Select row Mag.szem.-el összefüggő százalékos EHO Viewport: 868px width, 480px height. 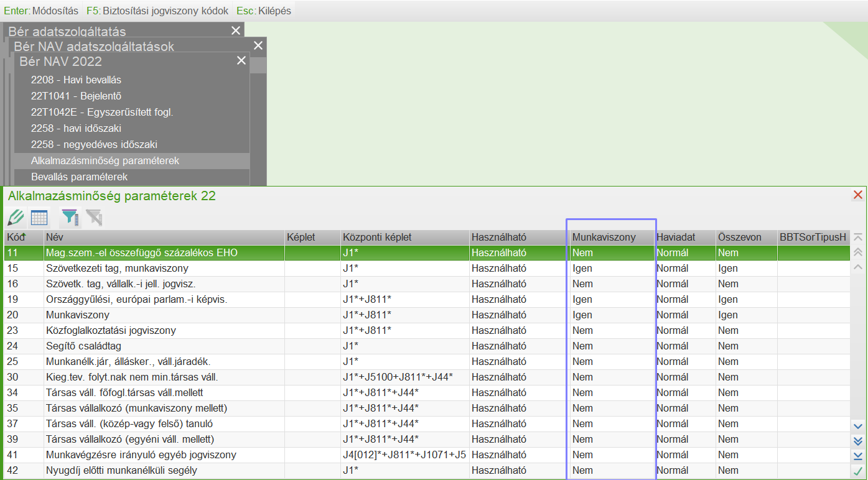click(x=427, y=253)
